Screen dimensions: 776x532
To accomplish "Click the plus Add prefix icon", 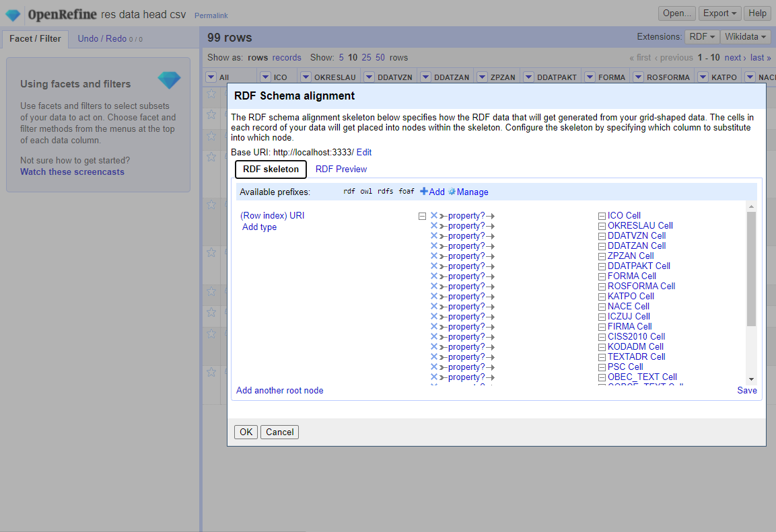I will [x=424, y=191].
